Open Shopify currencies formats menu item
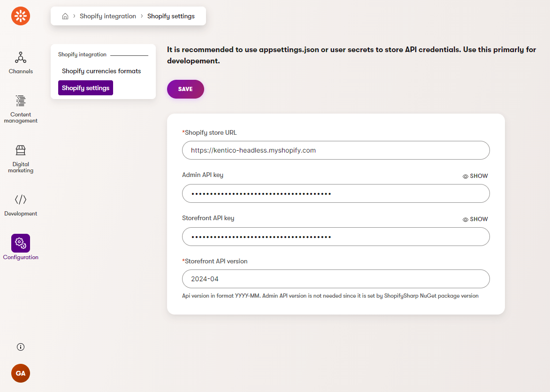Screen dimensions: 550x392 click(101, 71)
